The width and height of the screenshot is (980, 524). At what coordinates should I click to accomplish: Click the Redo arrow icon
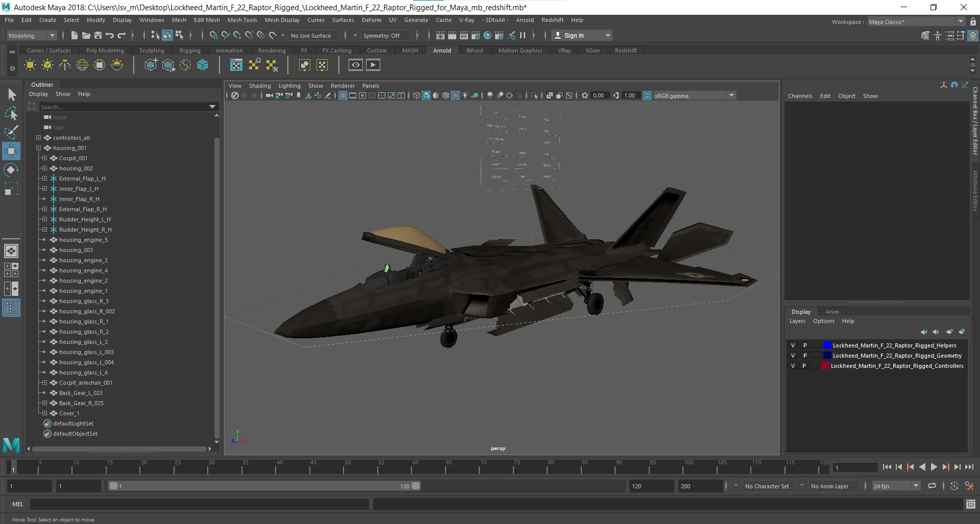point(121,35)
